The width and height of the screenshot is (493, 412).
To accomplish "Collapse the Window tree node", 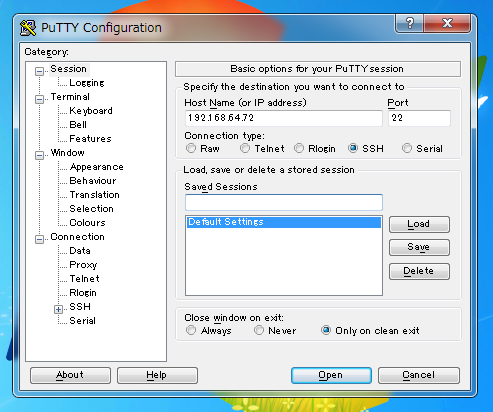I will (39, 155).
